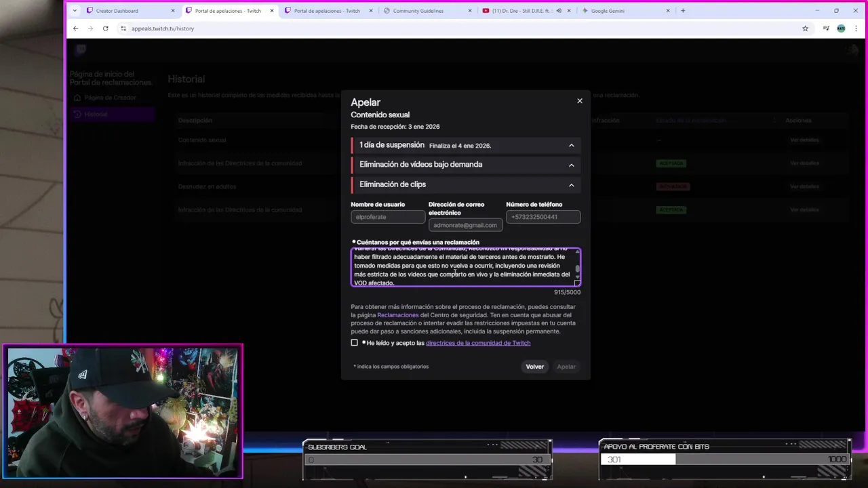Maximize or restore the Chrome window

pos(836,11)
